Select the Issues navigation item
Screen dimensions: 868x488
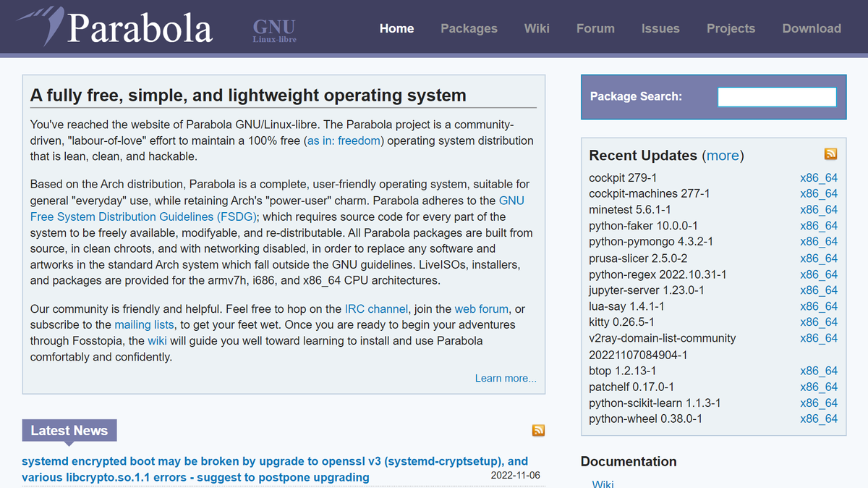click(660, 28)
